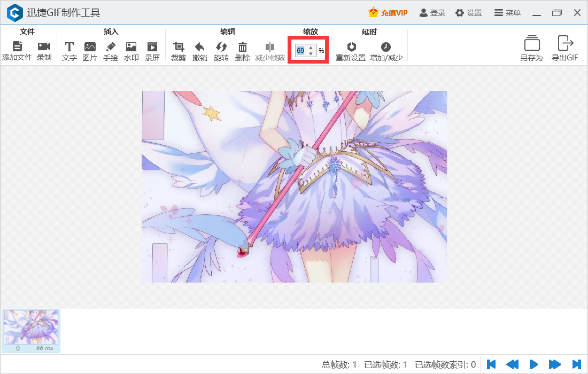Image resolution: width=588 pixels, height=374 pixels.
Task: Decrease zoom with the down stepper arrow
Action: coord(311,53)
